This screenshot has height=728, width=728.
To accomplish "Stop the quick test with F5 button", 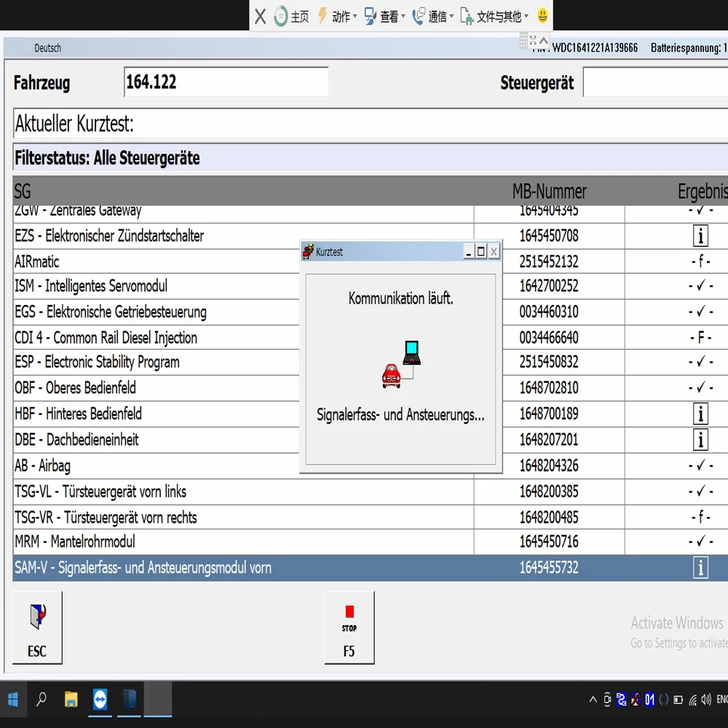I will [x=349, y=628].
